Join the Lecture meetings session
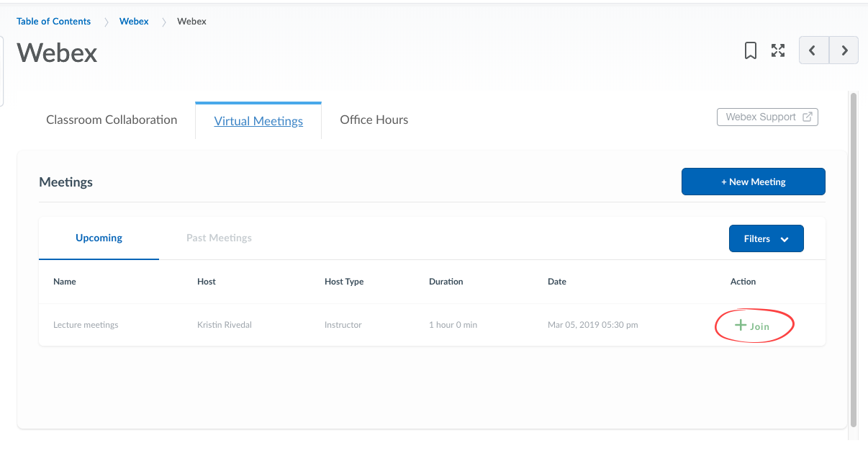Viewport: 868px width, 456px height. (753, 326)
